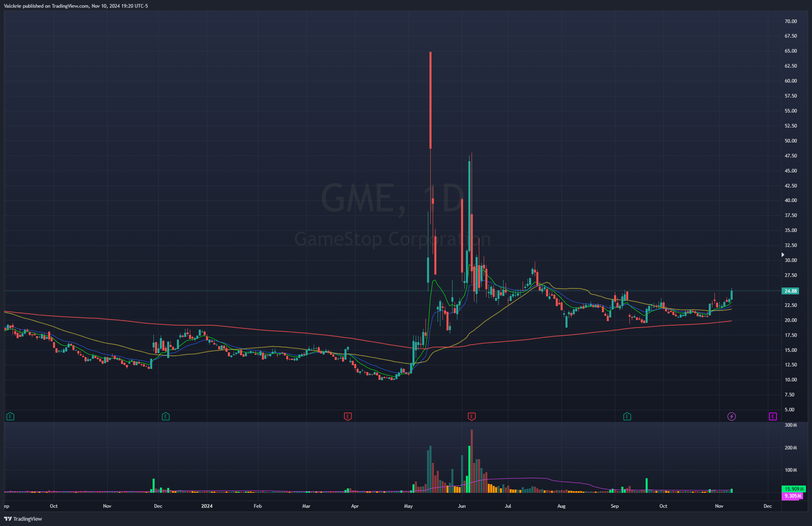This screenshot has height=526, width=812.
Task: Click the 300M volume axis label
Action: pos(791,425)
